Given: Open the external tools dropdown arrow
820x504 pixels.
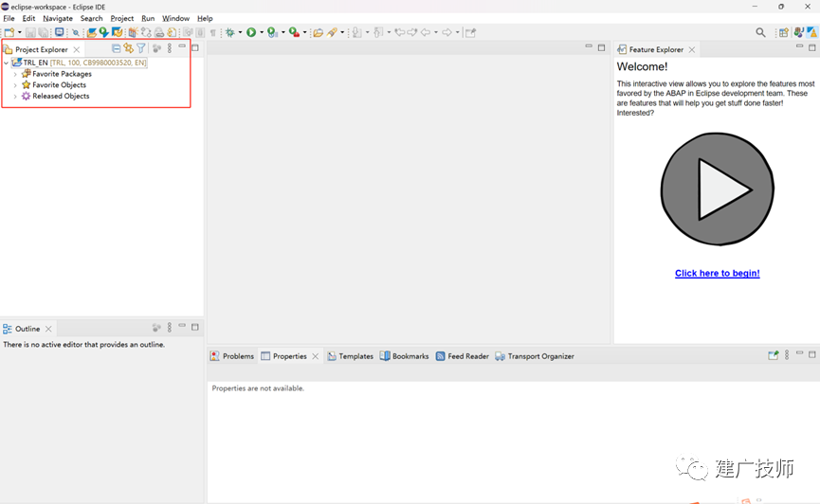Looking at the screenshot, I should (305, 32).
